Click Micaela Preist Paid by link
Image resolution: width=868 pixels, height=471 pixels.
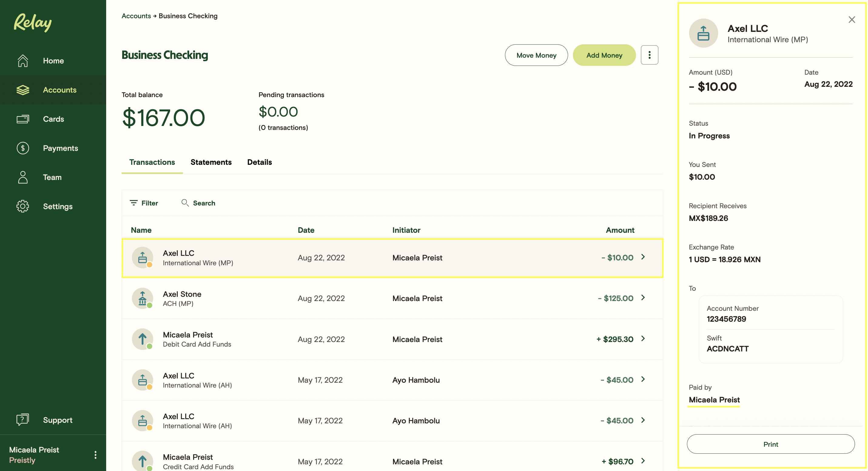pyautogui.click(x=714, y=400)
